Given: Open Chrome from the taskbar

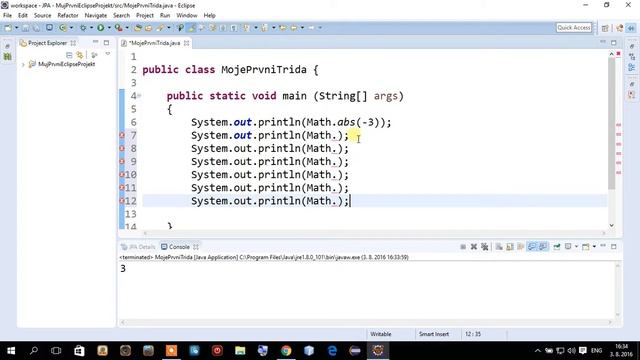Looking at the screenshot, I should [x=286, y=351].
